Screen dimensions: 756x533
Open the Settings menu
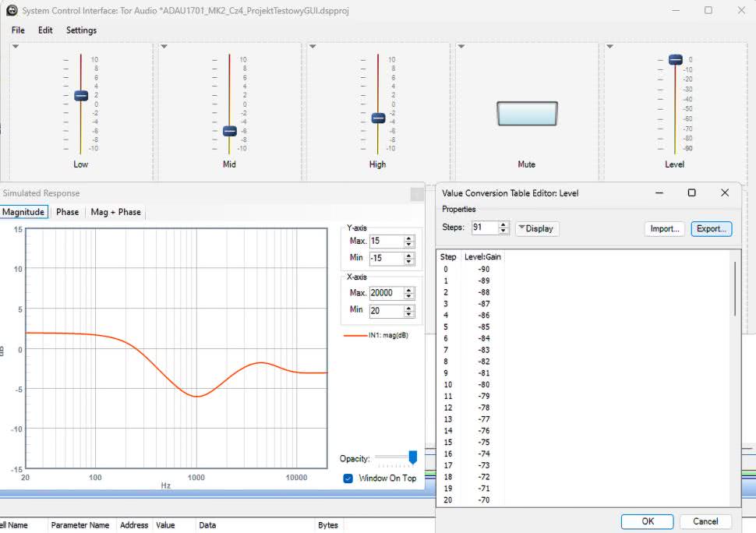click(x=81, y=30)
